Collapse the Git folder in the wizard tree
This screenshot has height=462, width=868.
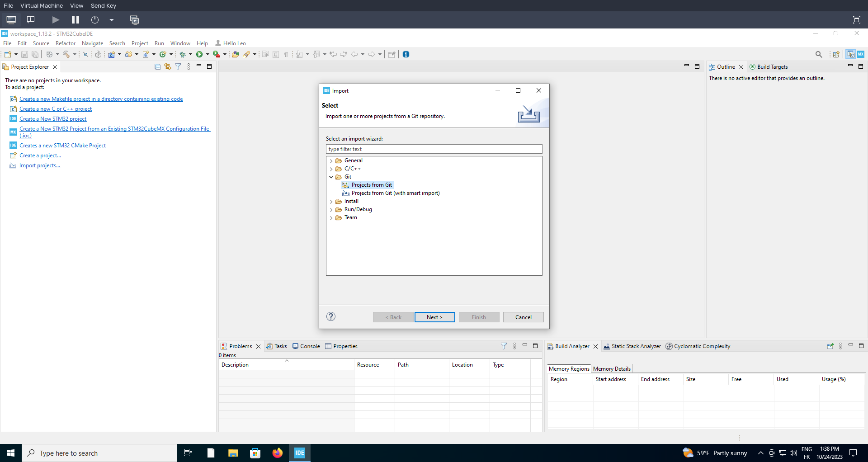tap(331, 177)
